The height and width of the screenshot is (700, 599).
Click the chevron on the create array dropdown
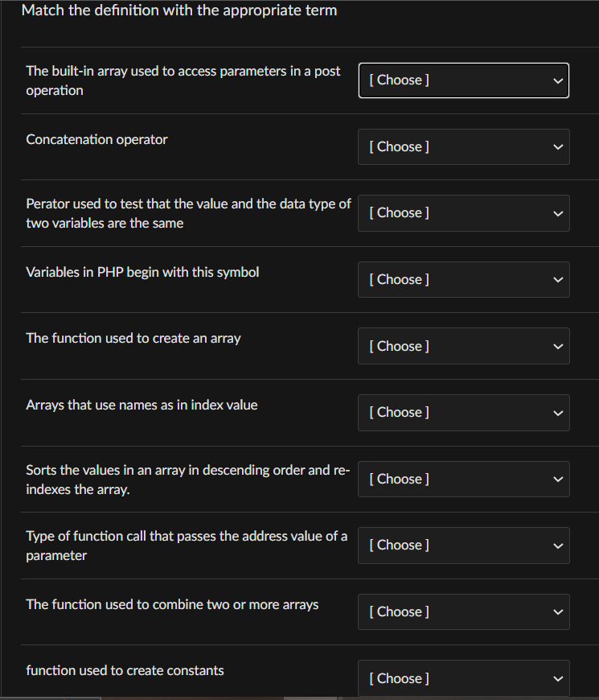(x=558, y=346)
